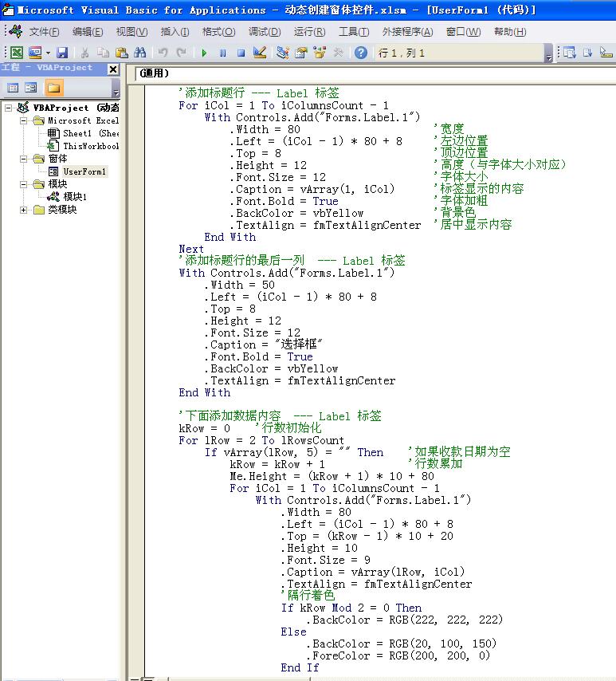Click the blue Help question mark icon
This screenshot has height=681, width=616.
click(x=361, y=53)
